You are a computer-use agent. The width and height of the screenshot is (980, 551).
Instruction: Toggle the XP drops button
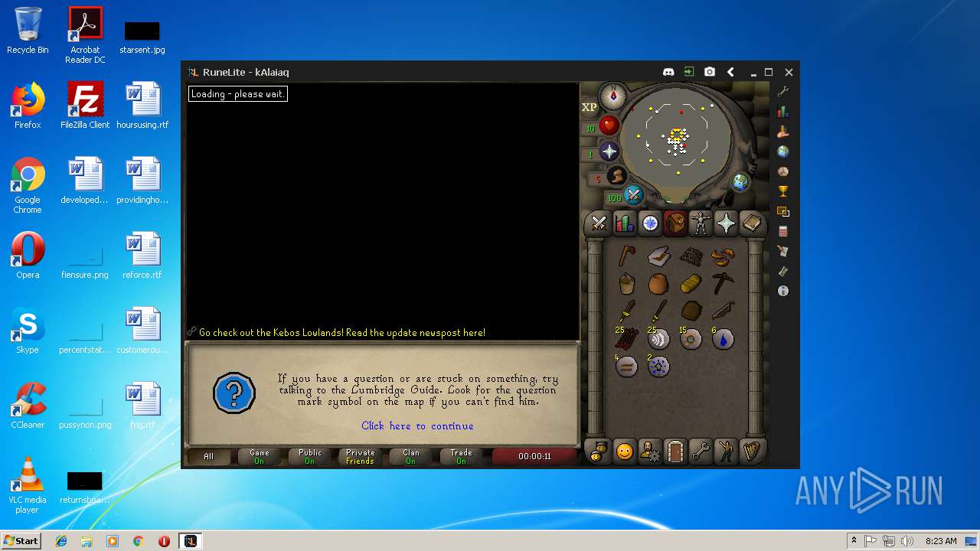pos(589,107)
